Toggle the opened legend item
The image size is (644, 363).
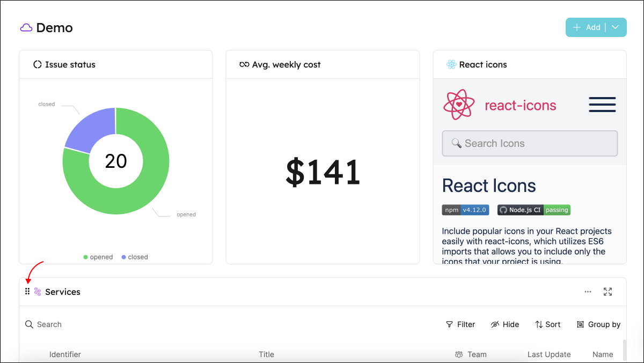coord(98,257)
